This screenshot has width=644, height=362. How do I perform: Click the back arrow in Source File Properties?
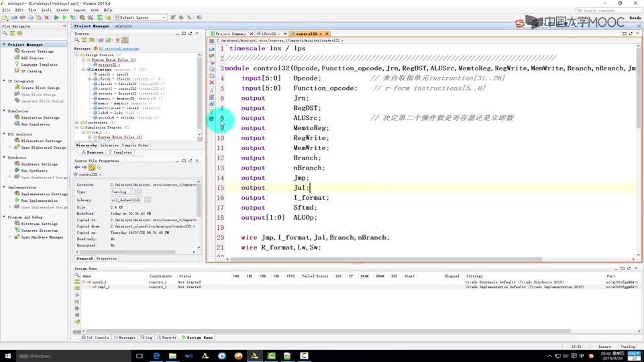[77, 168]
